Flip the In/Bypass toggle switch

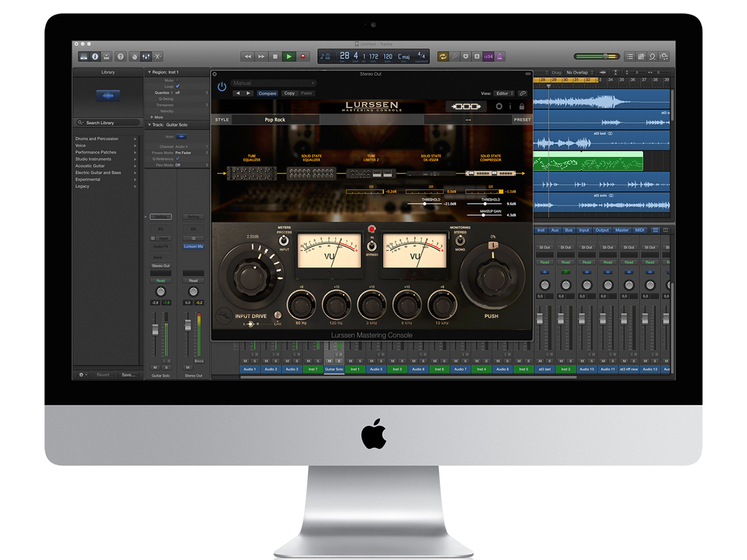372,245
